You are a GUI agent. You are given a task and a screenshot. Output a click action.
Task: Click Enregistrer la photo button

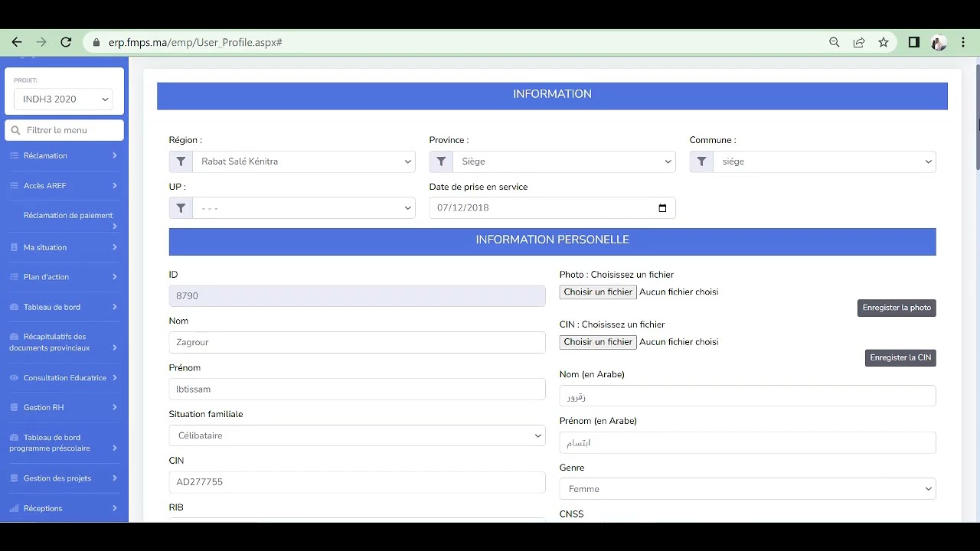[x=897, y=308]
